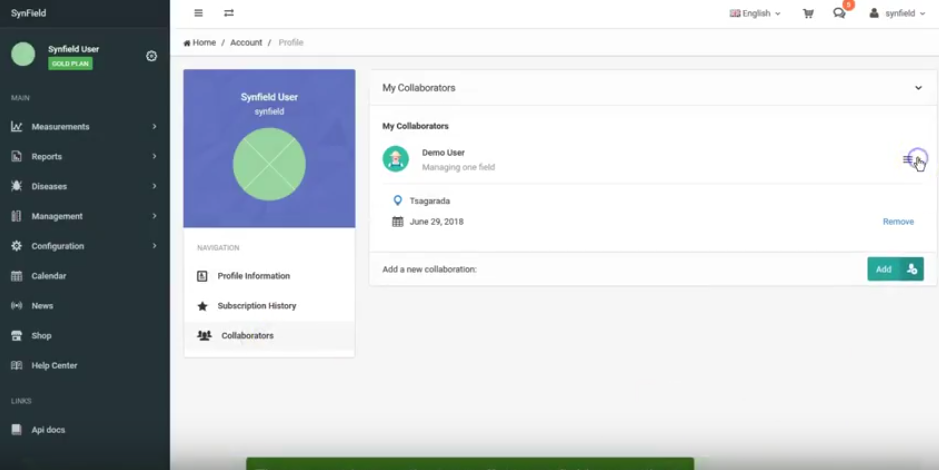Screen dimensions: 939x470
Task: Click the hamburger menu icon in top bar
Action: pos(198,13)
